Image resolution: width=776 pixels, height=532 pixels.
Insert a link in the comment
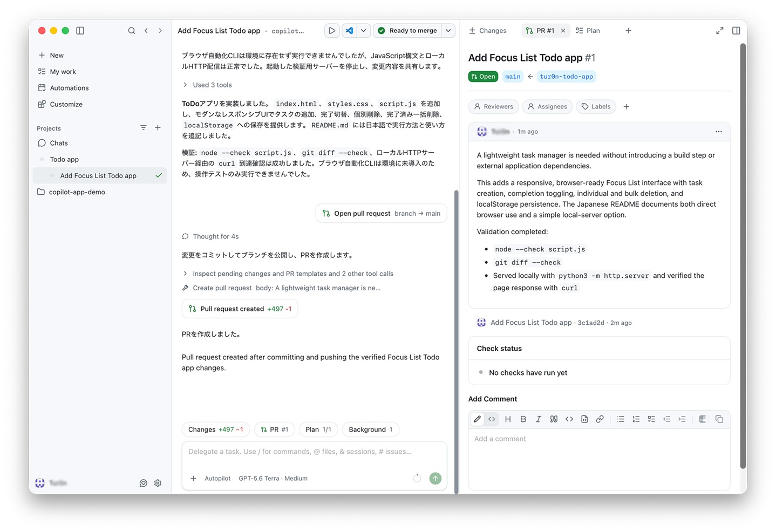click(x=600, y=419)
